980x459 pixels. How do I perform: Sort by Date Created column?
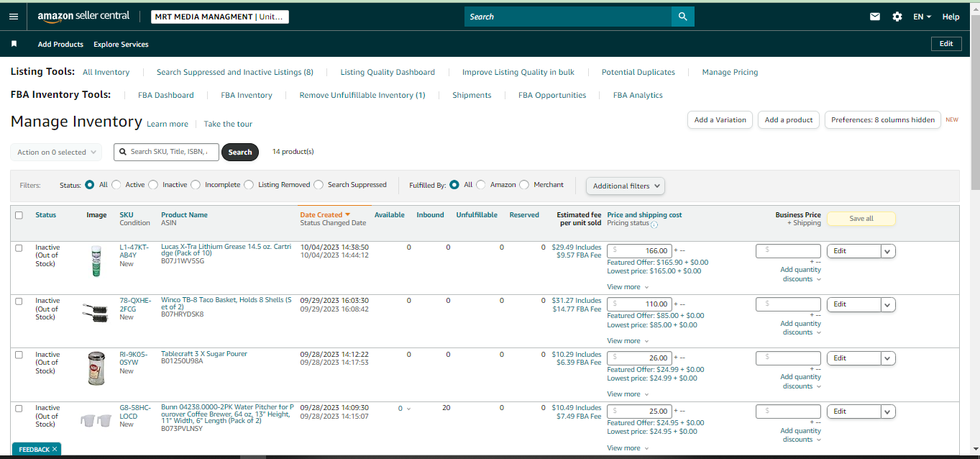tap(325, 214)
